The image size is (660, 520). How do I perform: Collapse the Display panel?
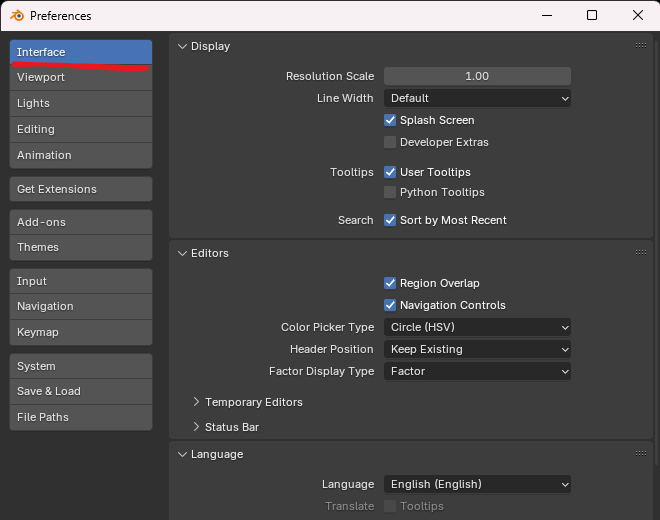point(182,46)
